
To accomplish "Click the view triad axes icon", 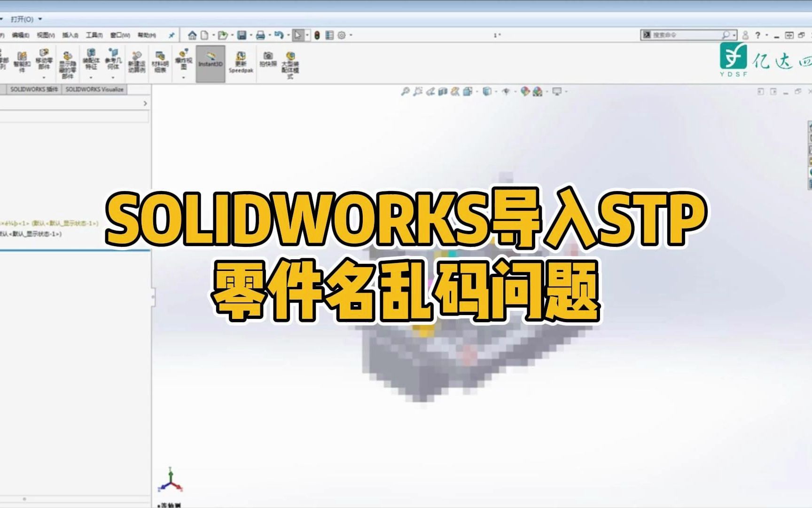I will [171, 480].
